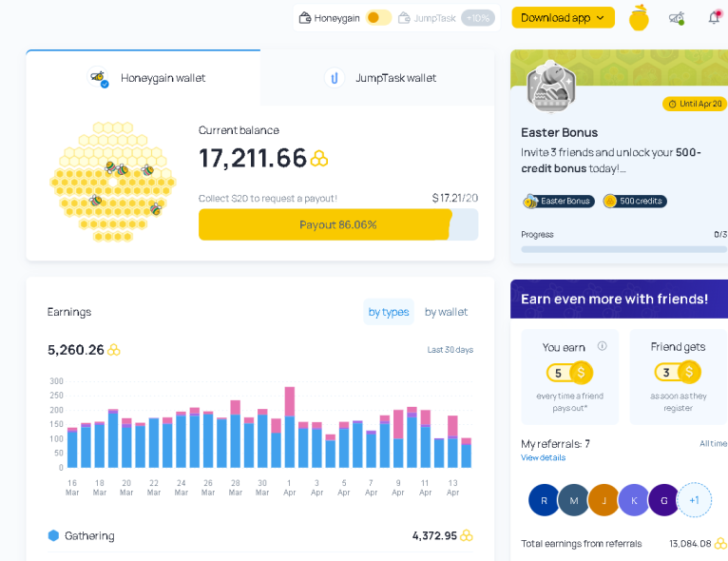728x561 pixels.
Task: Click the +1 more referrals circle
Action: click(694, 500)
